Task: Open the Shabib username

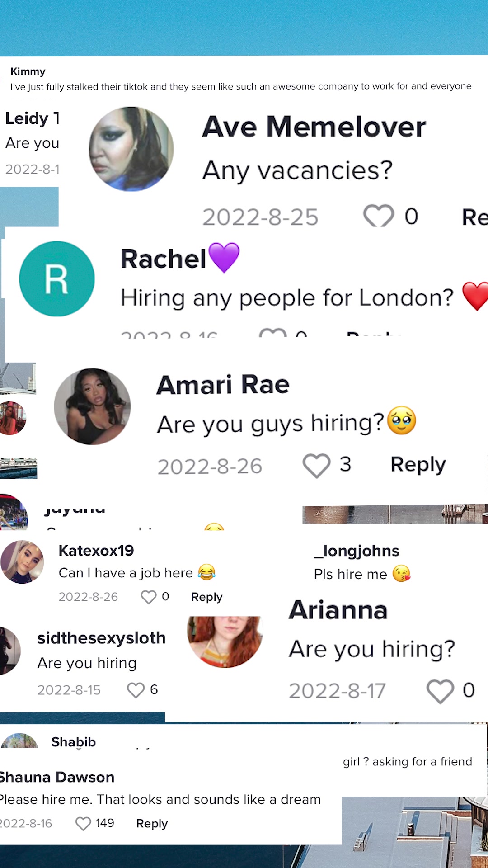Action: [x=73, y=742]
